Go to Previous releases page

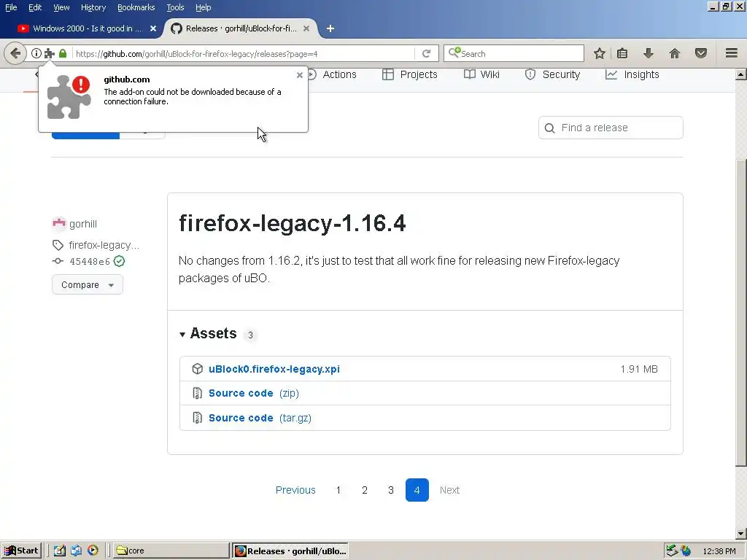coord(295,490)
